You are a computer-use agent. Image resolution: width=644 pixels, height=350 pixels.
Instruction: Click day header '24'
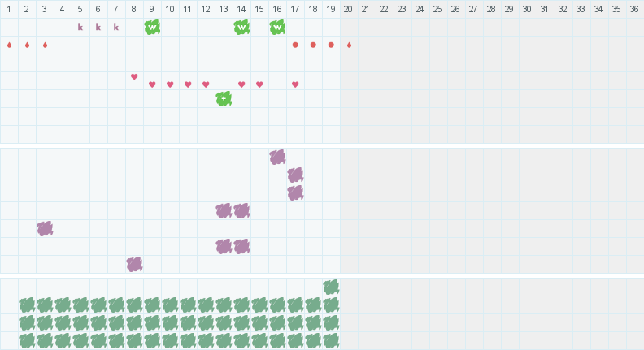[420, 9]
